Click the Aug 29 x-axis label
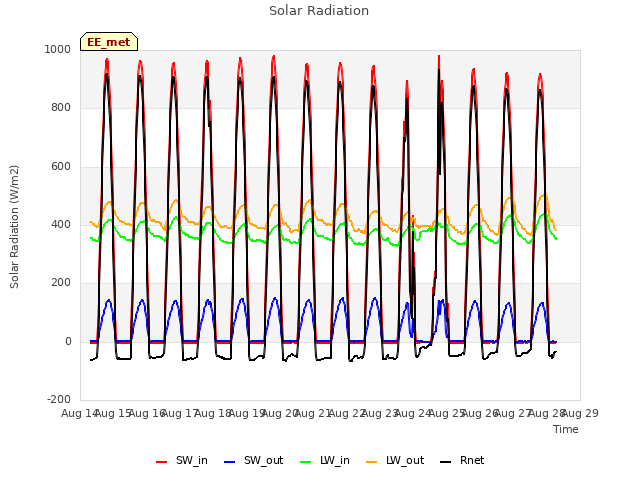 click(580, 413)
